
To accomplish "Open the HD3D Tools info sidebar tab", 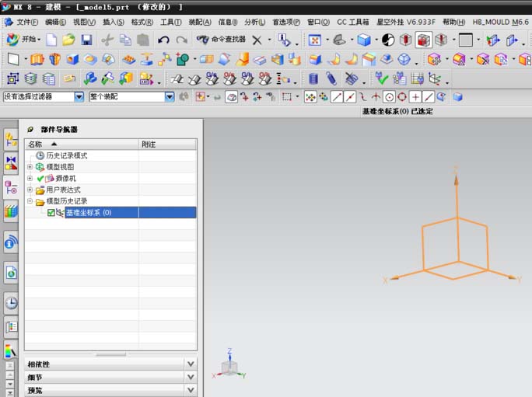I will point(11,242).
